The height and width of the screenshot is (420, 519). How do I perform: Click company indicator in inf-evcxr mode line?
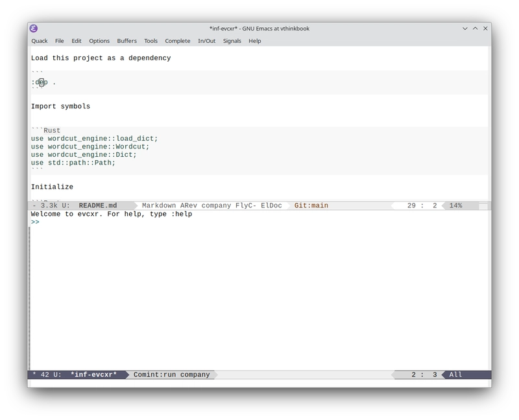pyautogui.click(x=195, y=375)
